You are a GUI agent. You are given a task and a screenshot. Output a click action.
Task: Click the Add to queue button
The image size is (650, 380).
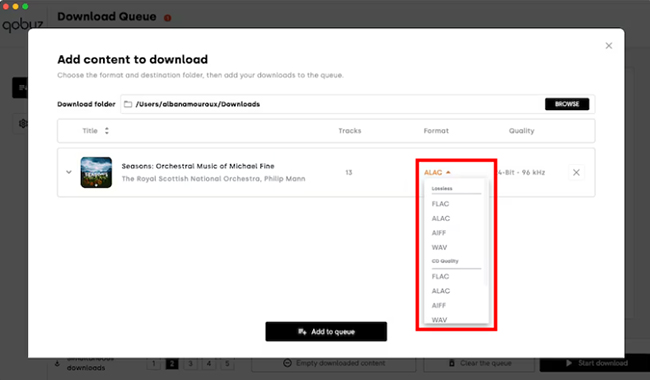[326, 332]
